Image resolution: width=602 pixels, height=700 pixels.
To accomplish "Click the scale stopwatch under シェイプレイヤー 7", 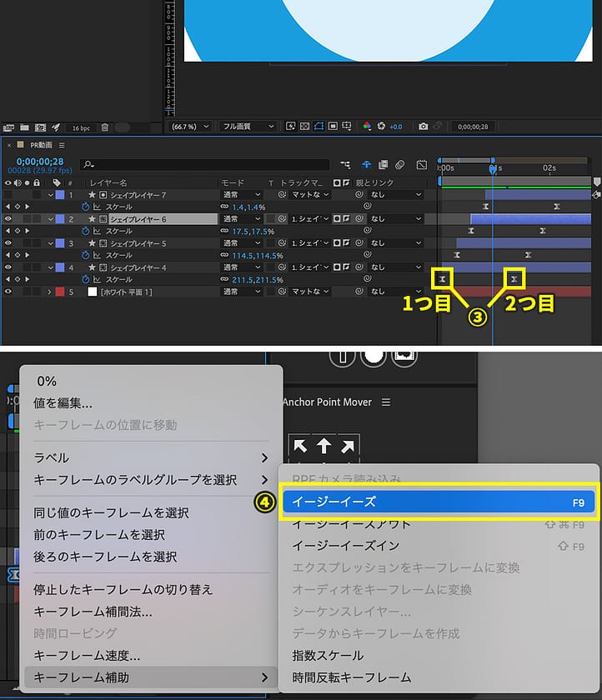I will coord(84,206).
